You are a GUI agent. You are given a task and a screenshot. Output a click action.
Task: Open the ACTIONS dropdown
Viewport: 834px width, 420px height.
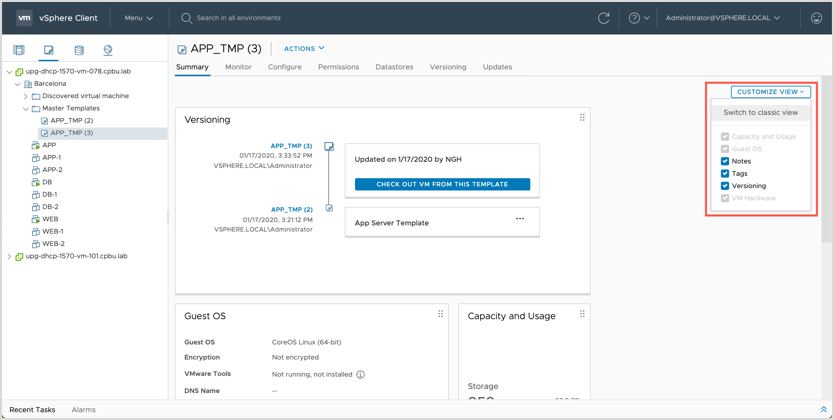pos(304,48)
